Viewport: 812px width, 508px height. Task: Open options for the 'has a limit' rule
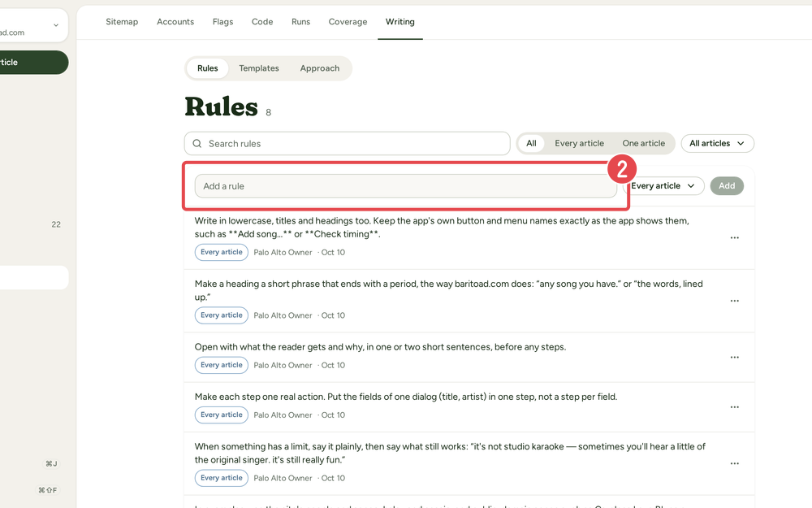(x=734, y=464)
